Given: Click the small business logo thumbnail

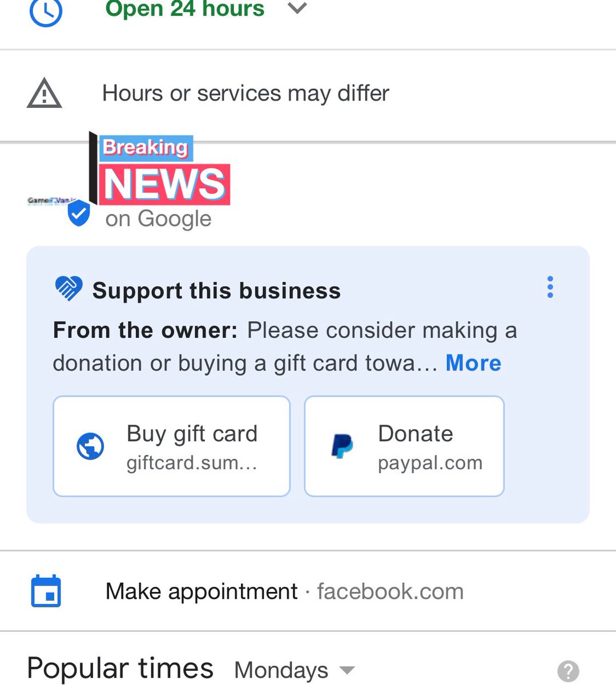Looking at the screenshot, I should tap(51, 201).
